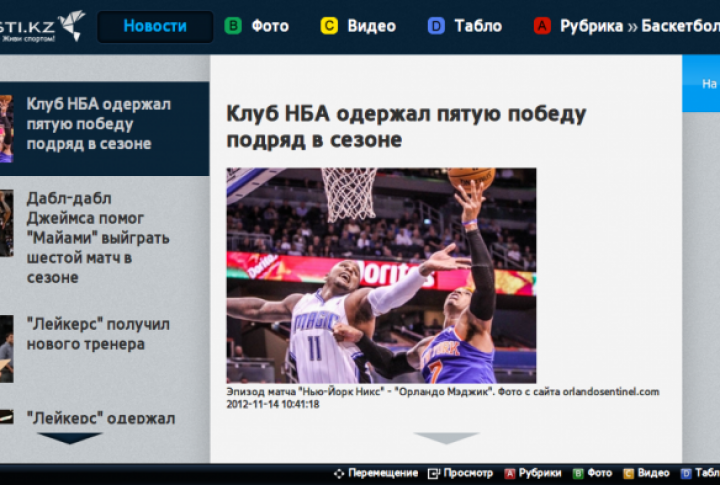Image resolution: width=720 pixels, height=485 pixels.
Task: Click the vesti.kz bird logo
Action: pos(72,25)
